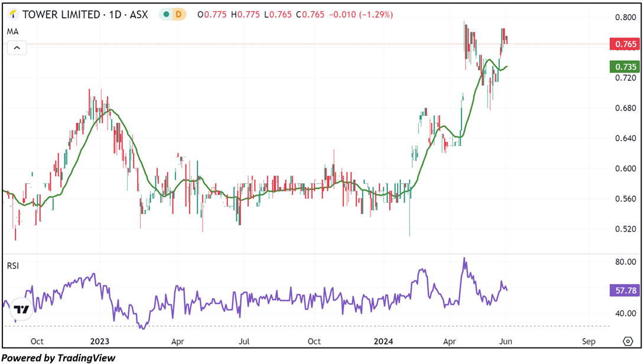Image resolution: width=644 pixels, height=364 pixels.
Task: Click the 0.520 price axis label
Action: pyautogui.click(x=626, y=229)
